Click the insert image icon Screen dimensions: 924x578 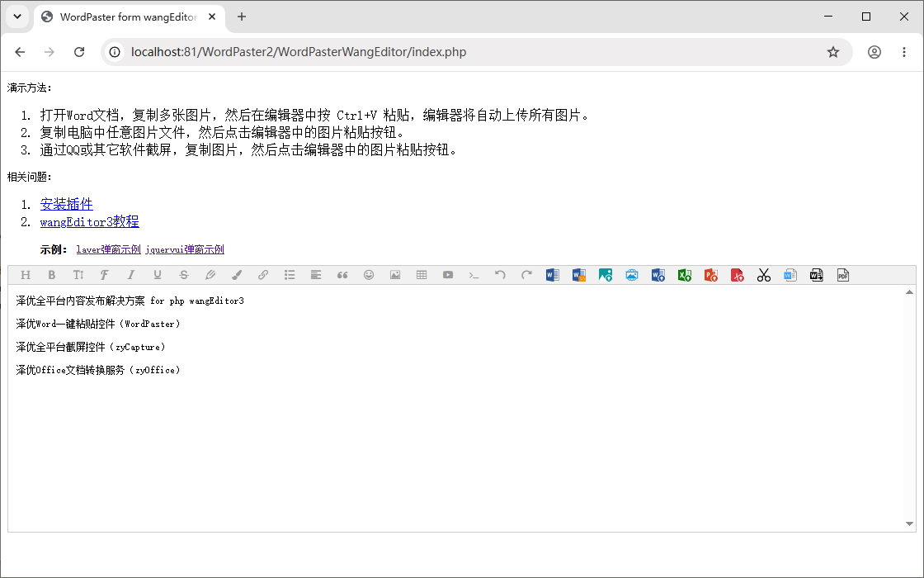coord(395,275)
